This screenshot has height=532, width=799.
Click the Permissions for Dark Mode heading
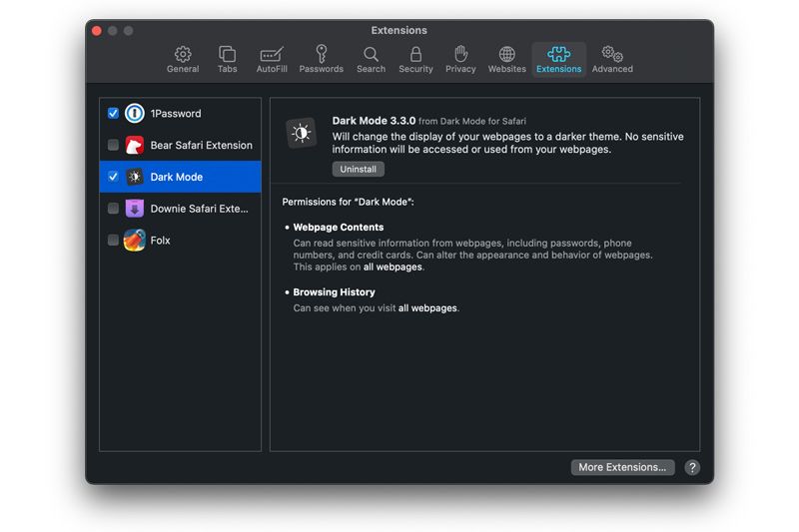pos(348,202)
